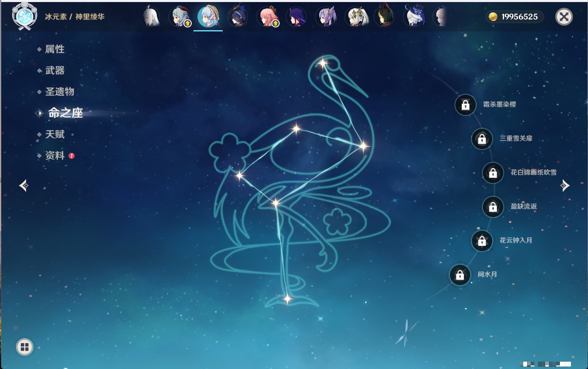The height and width of the screenshot is (369, 588).
Task: Switch to the 武器 weapon page
Action: pyautogui.click(x=55, y=71)
